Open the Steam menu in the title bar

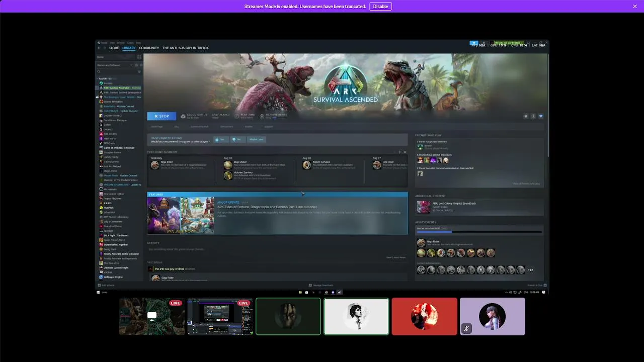click(x=104, y=43)
